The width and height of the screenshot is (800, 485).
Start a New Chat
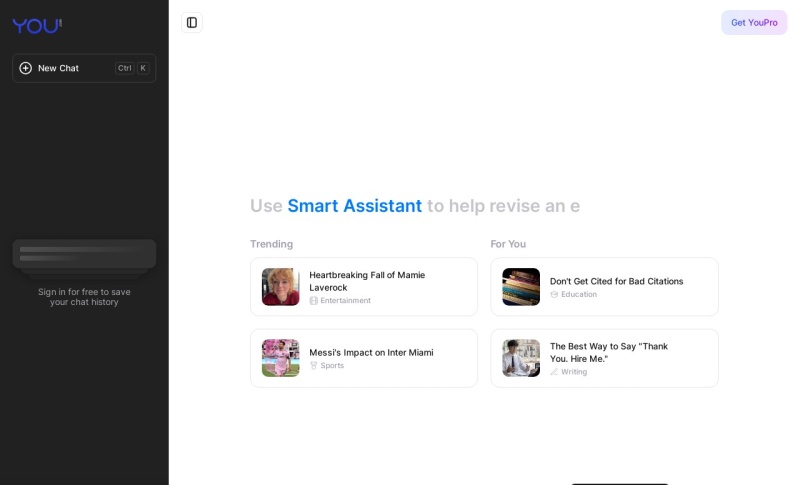(84, 68)
